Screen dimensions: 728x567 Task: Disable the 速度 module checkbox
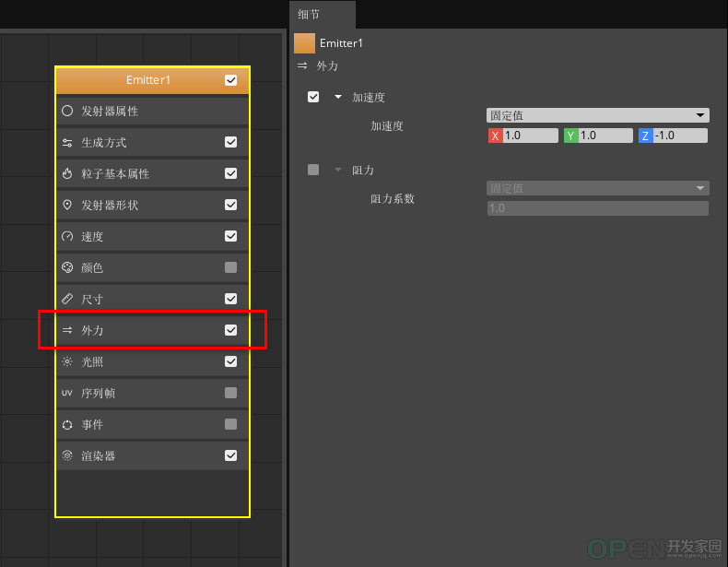[230, 236]
